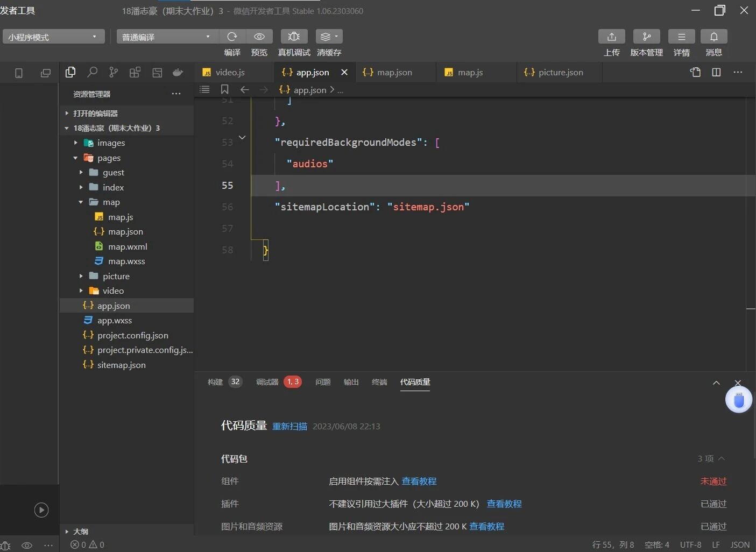Open the mini program mode dropdown
Image resolution: width=756 pixels, height=552 pixels.
click(x=53, y=37)
